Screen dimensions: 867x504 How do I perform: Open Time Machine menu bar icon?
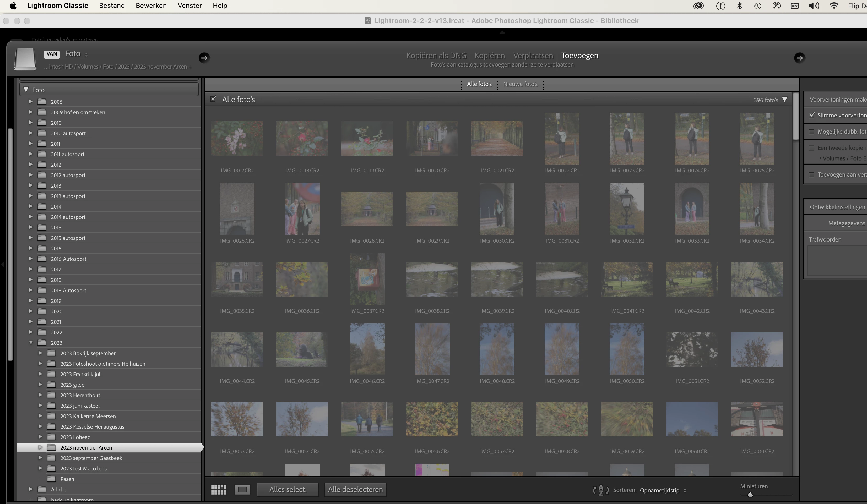pyautogui.click(x=758, y=6)
